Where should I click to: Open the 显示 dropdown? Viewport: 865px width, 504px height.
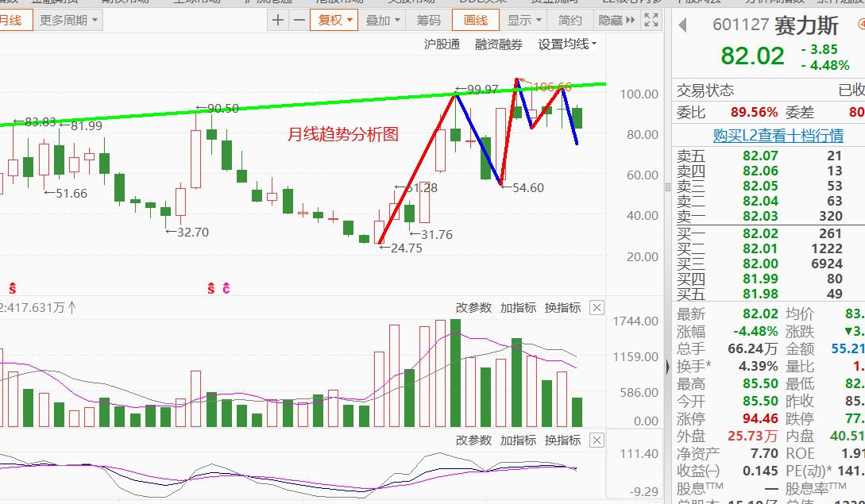524,21
